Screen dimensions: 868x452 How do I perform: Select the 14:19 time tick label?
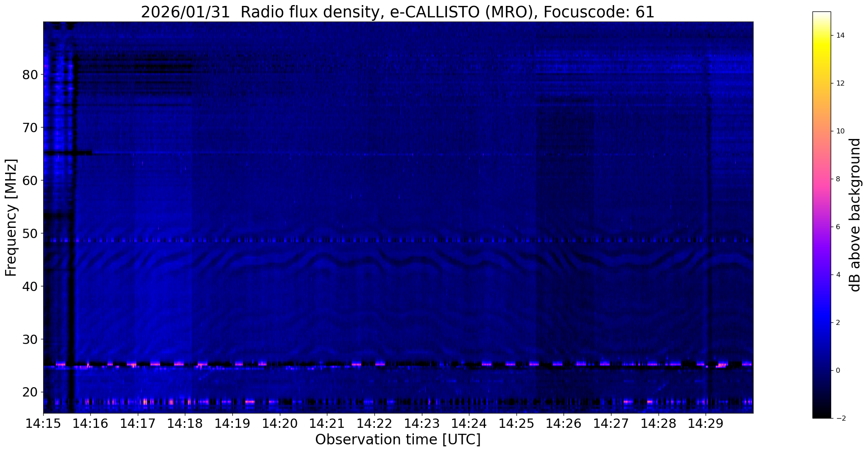(x=232, y=423)
